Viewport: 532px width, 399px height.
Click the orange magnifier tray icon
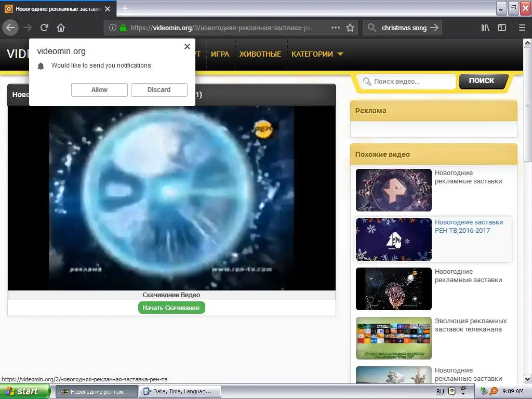pos(494,391)
